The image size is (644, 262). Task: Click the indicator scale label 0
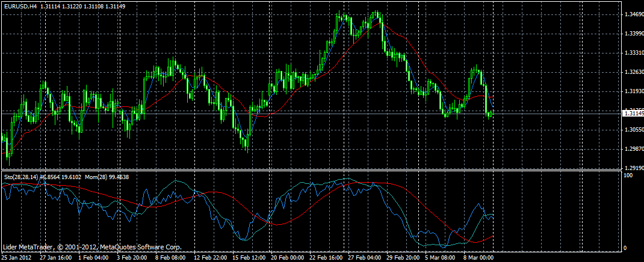click(x=625, y=248)
